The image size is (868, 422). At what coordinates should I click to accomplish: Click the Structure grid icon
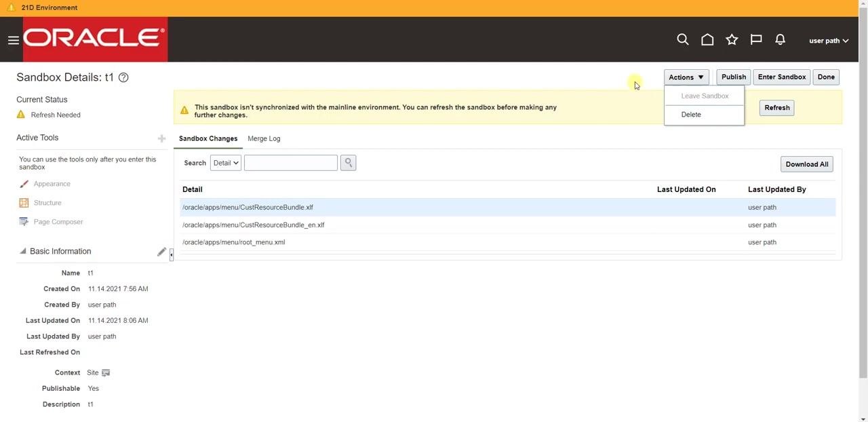(24, 203)
